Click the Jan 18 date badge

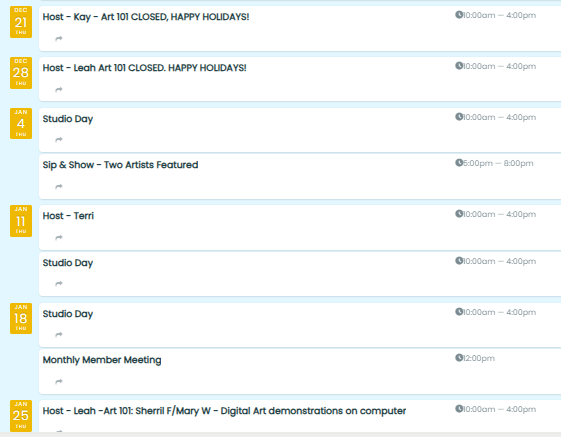point(21,319)
